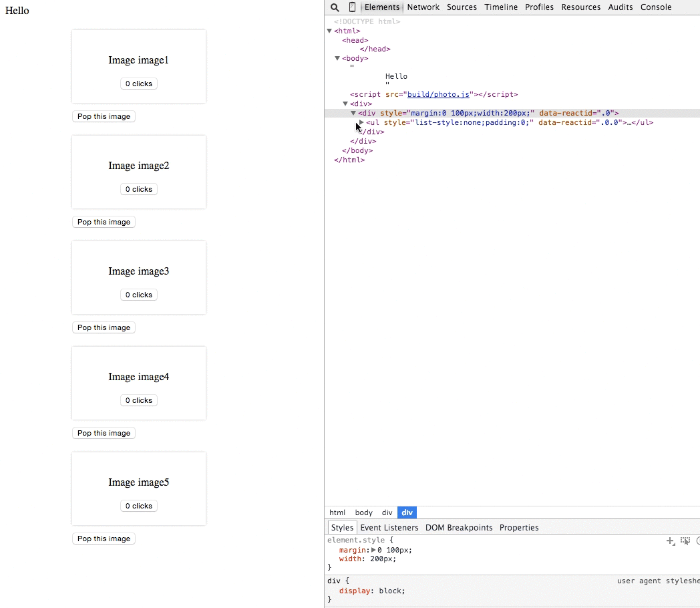
Task: Expand the ul element node
Action: [361, 122]
